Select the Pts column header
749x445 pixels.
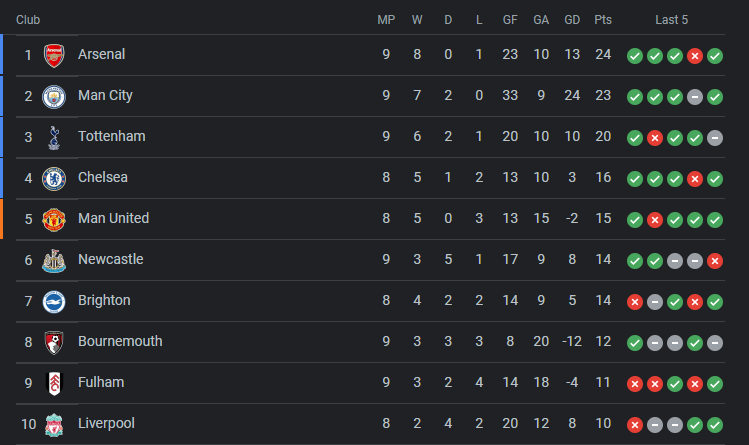pos(603,20)
